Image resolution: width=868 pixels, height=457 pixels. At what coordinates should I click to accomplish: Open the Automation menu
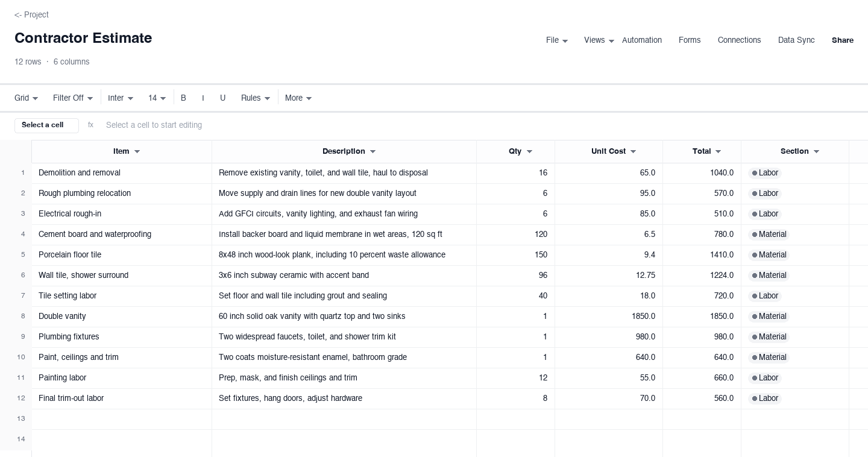point(642,40)
